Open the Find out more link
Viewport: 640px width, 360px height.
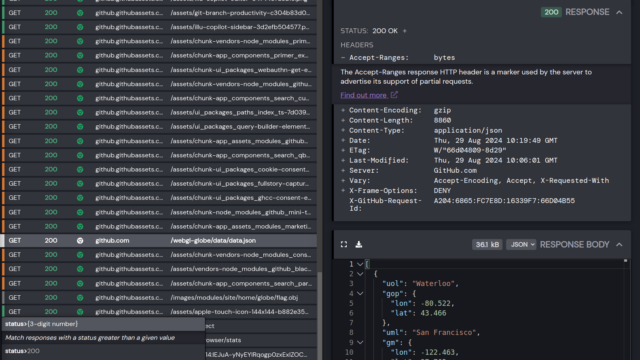point(364,95)
